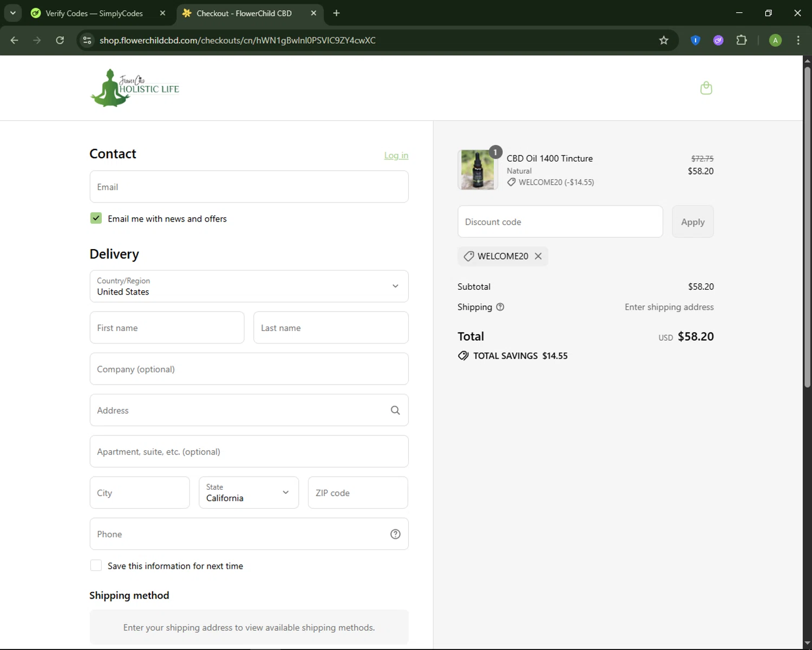Click the phone field help icon

click(395, 534)
